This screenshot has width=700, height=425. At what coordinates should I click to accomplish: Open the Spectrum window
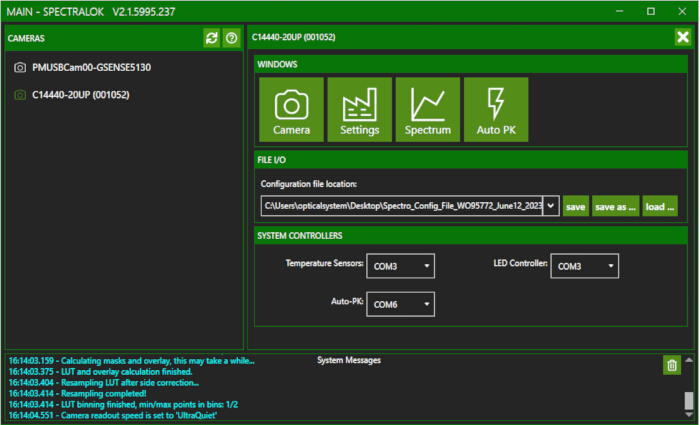[x=428, y=109]
